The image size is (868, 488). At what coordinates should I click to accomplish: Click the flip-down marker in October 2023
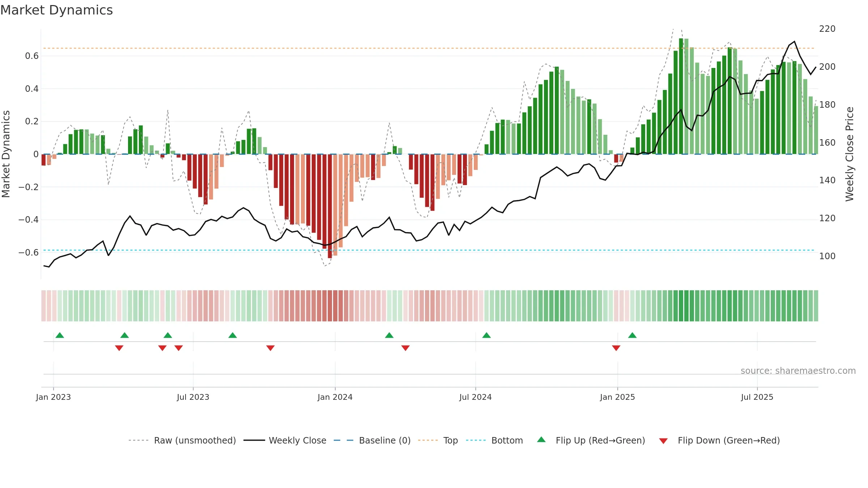271,348
